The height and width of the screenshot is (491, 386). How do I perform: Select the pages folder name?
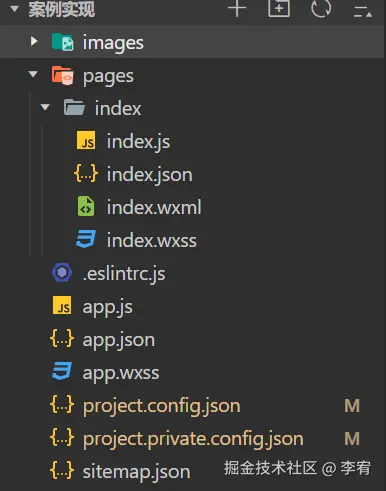point(108,77)
